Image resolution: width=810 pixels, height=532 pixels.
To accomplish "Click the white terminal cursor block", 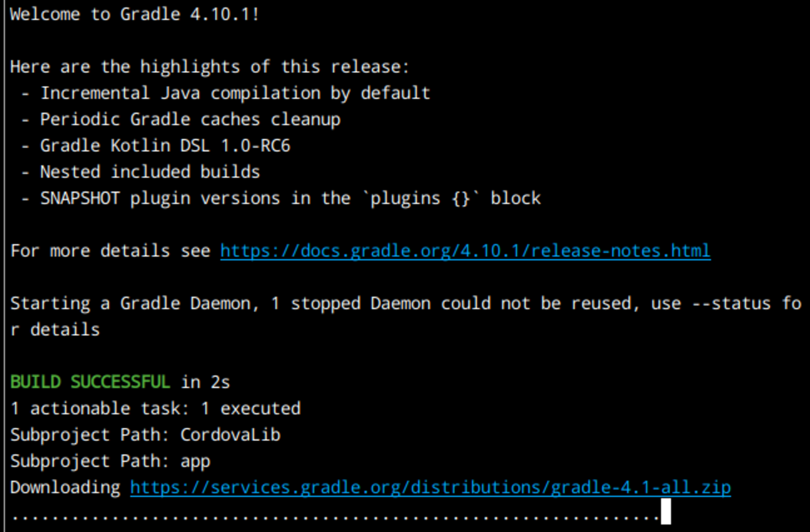I will pos(665,512).
